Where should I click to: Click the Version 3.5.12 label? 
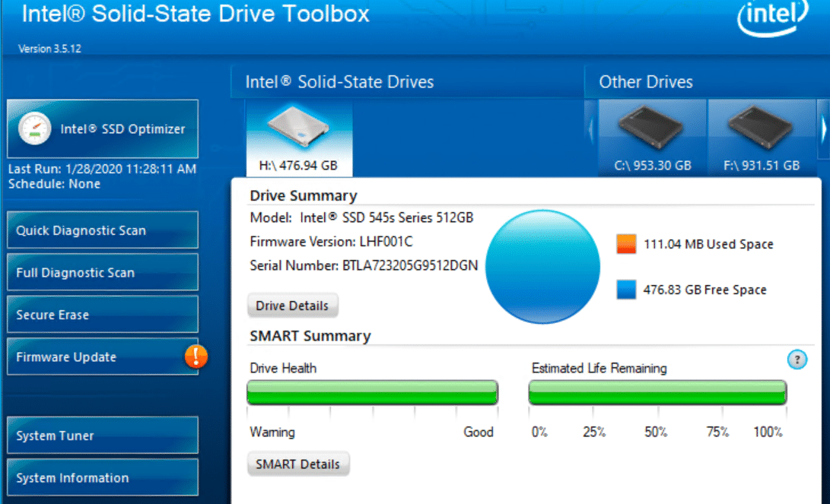click(49, 49)
